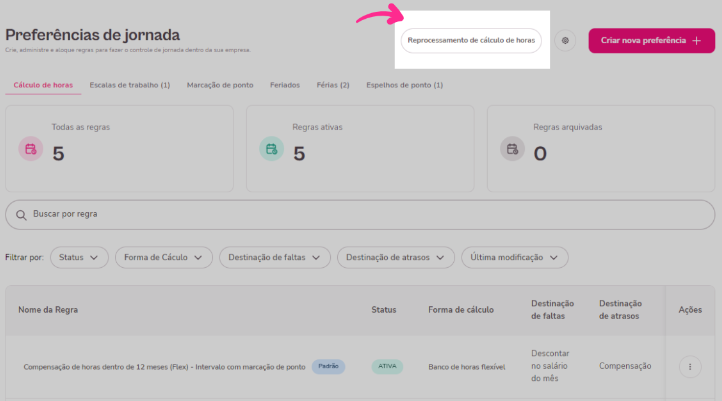Click the Banco de horas flexível cell
The image size is (722, 401).
(x=467, y=367)
